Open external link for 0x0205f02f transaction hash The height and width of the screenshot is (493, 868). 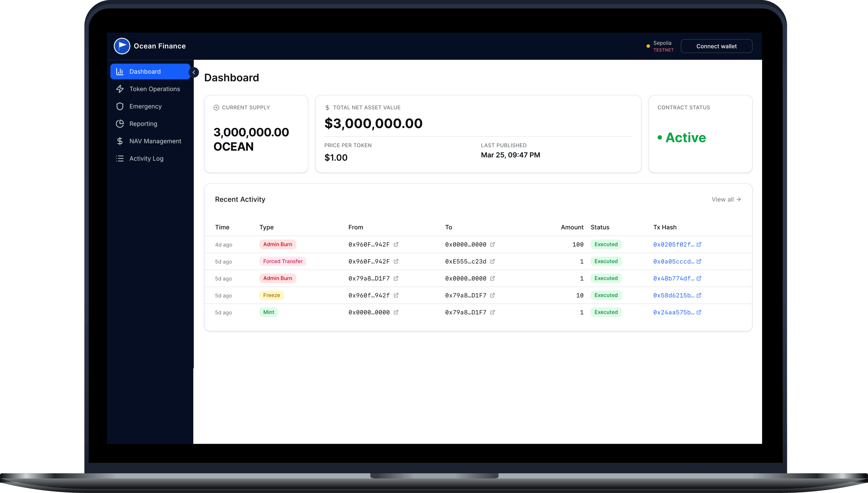pyautogui.click(x=699, y=244)
